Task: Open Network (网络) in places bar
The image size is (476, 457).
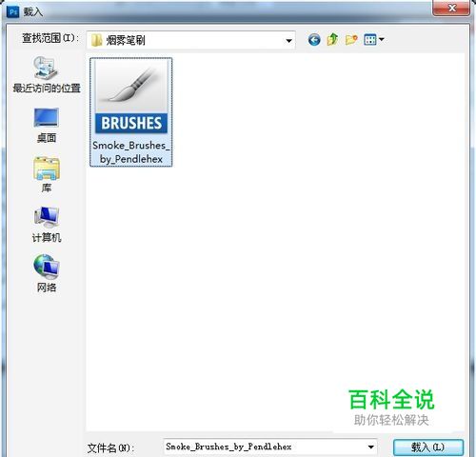Action: pyautogui.click(x=47, y=273)
